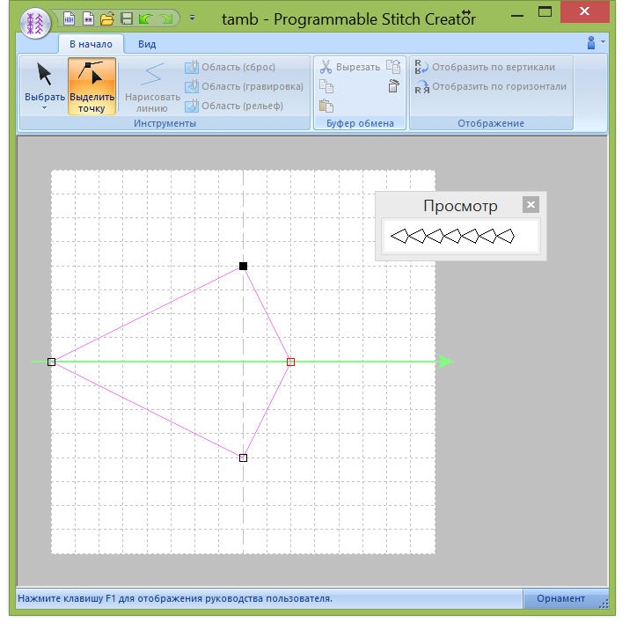Select the red square point on axis

coord(291,362)
